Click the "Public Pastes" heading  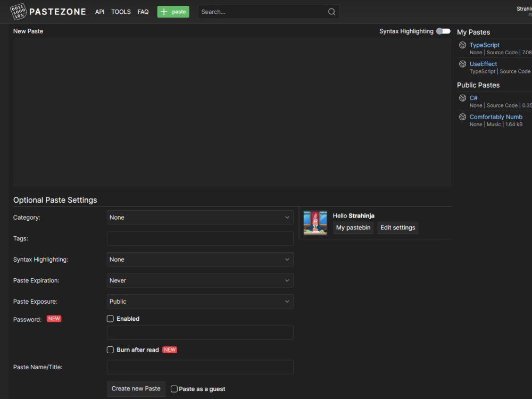[478, 85]
